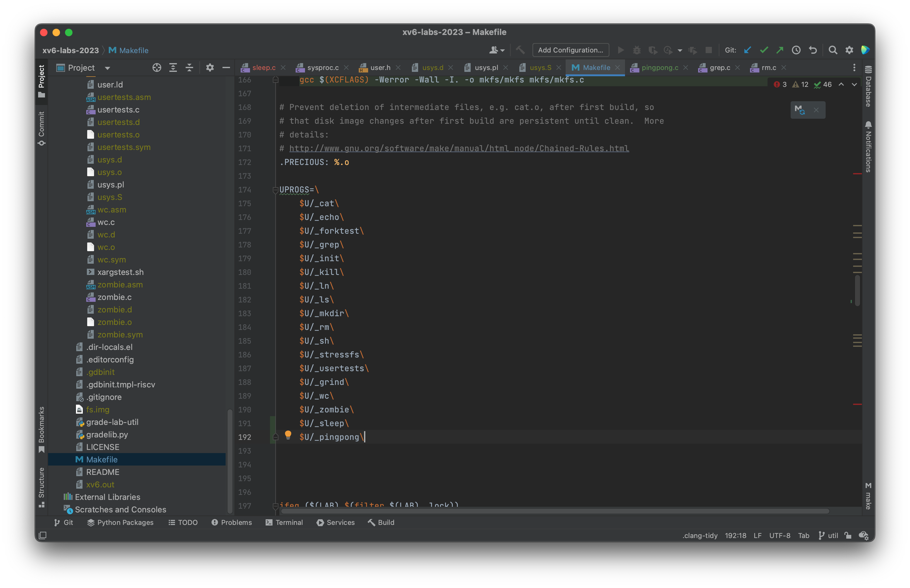
Task: Collapse the UPROGS fold region on line 174
Action: [275, 190]
